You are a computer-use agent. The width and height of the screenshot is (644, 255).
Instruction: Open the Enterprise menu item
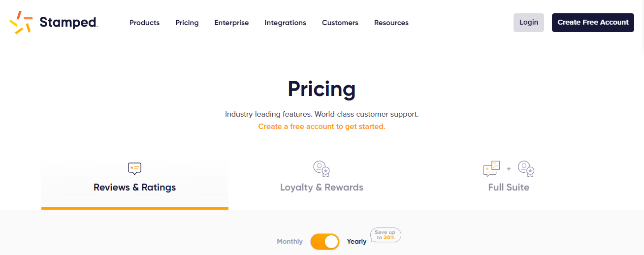(x=231, y=23)
